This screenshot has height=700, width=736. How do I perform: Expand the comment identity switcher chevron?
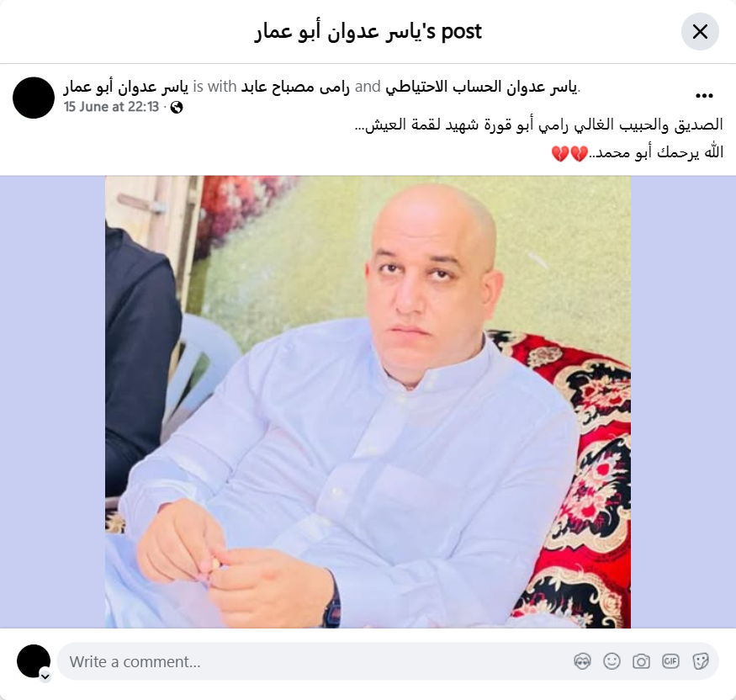click(45, 676)
